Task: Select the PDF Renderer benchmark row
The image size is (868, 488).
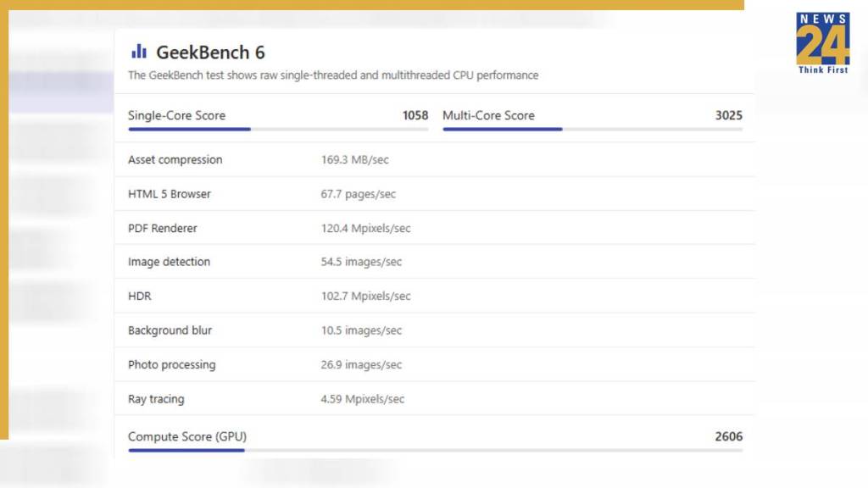Action: click(163, 228)
